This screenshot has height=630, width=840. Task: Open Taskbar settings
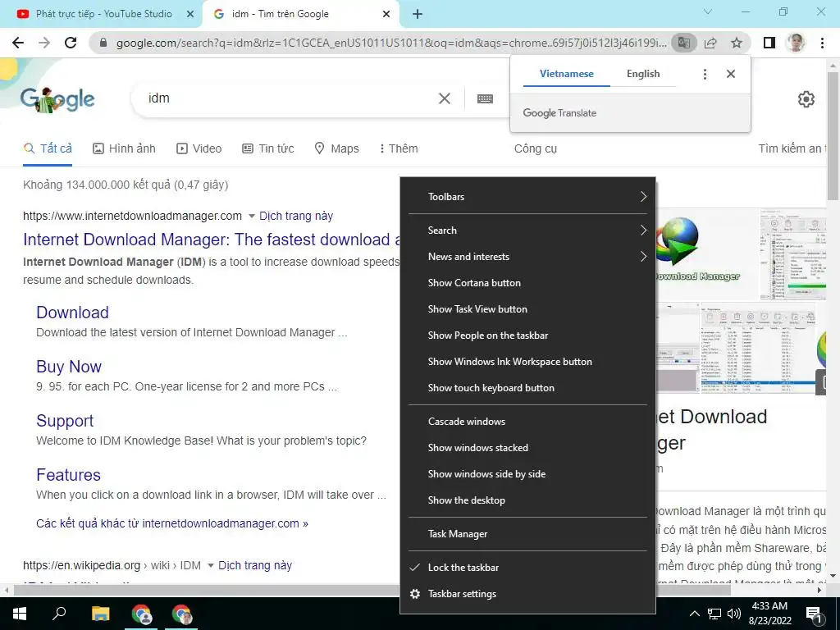[x=527, y=594]
